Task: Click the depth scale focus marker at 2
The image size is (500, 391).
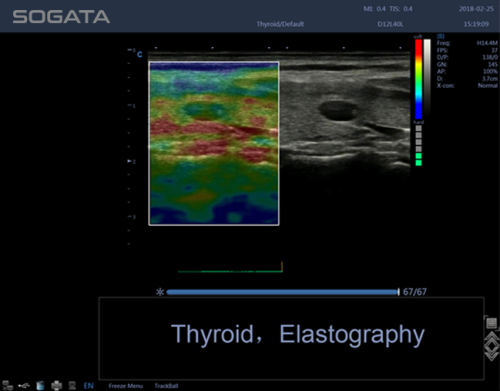Action: pos(131,161)
